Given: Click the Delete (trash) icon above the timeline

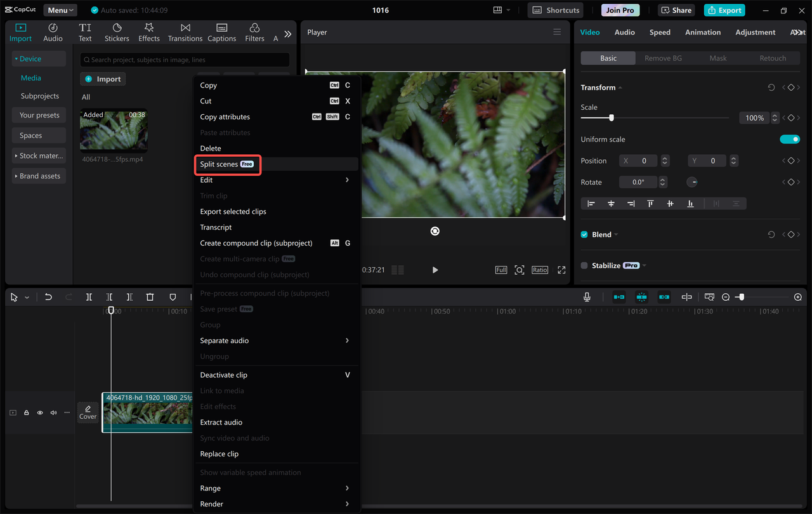Looking at the screenshot, I should pos(149,296).
